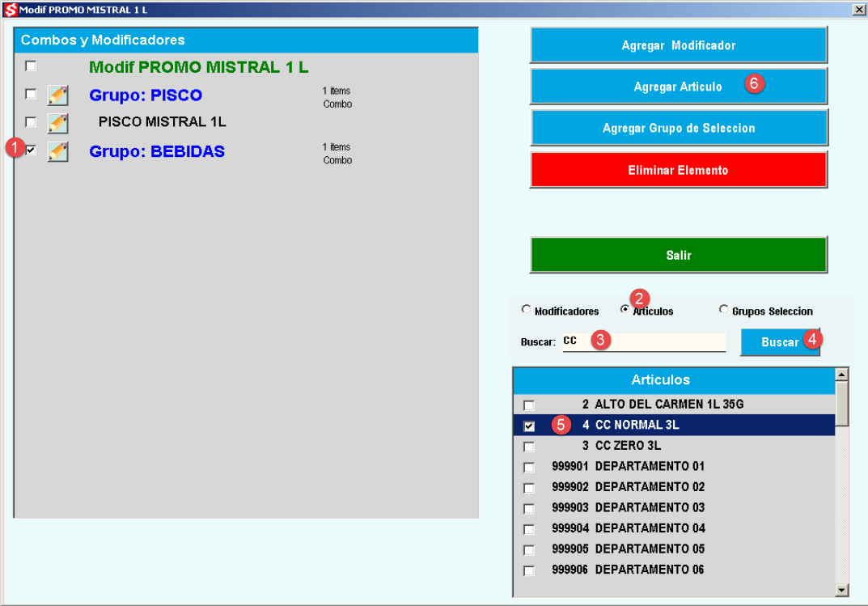The height and width of the screenshot is (606, 868).
Task: Check the DEPARTAMENTO 03 checkbox
Action: point(529,509)
